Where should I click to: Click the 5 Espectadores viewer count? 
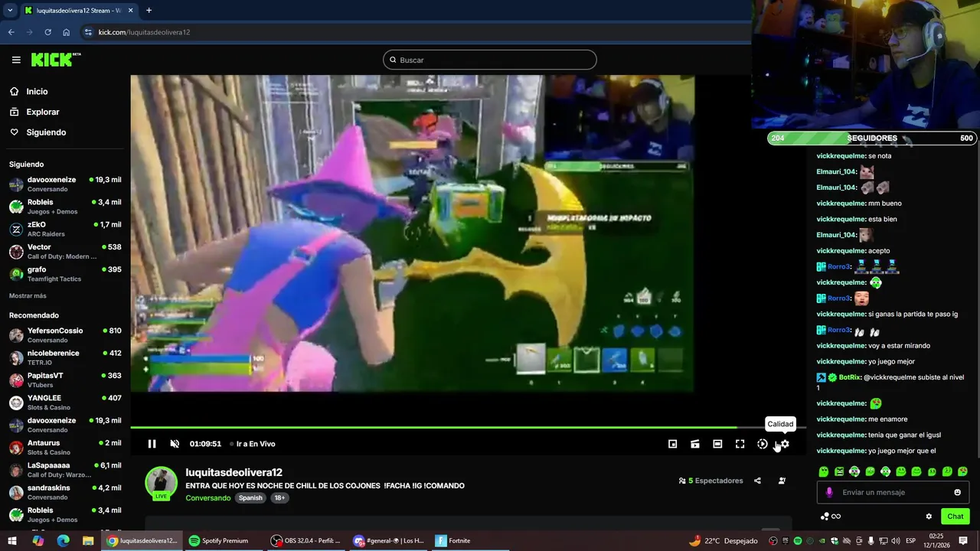(x=711, y=481)
